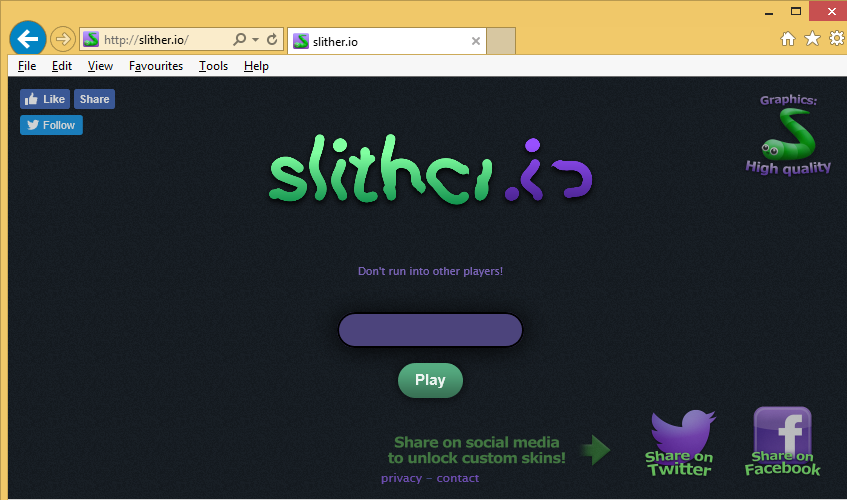Select the slither.io browser tab
This screenshot has width=847, height=500.
pos(387,41)
